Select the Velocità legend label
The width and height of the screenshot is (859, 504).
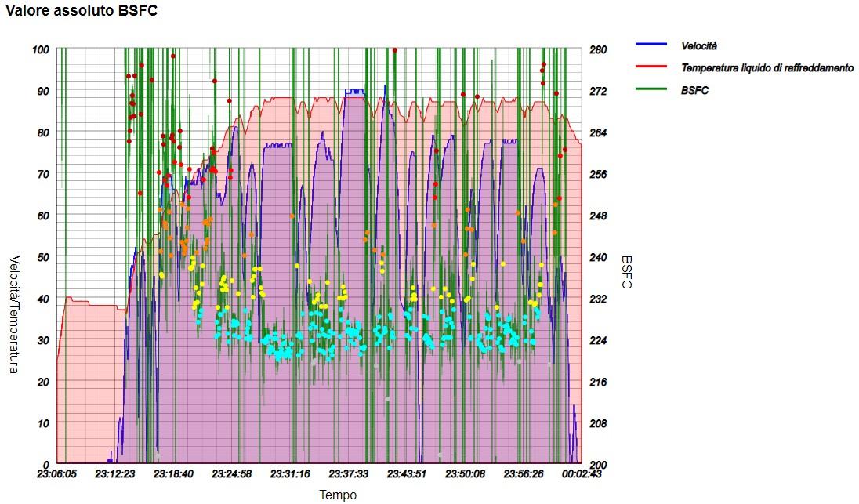(x=699, y=45)
